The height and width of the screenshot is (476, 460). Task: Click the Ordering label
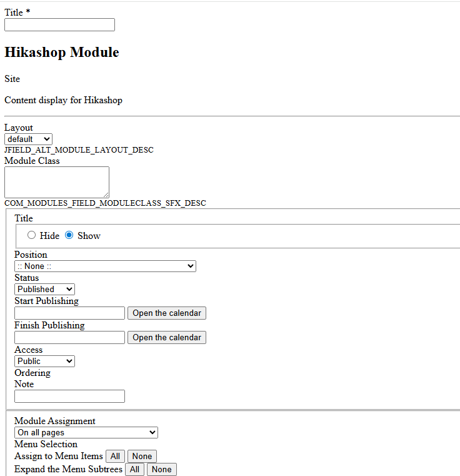[x=32, y=373]
